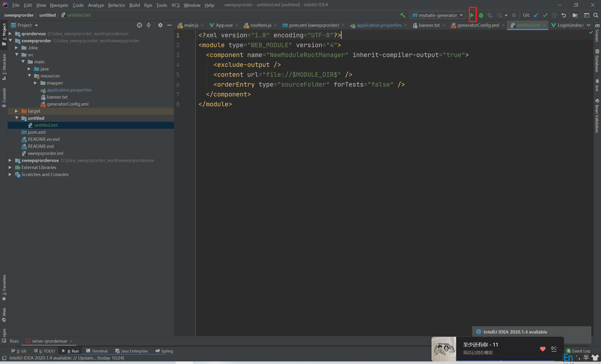Open mybatis-generator run configuration dropdown
This screenshot has height=364, width=601.
(438, 15)
